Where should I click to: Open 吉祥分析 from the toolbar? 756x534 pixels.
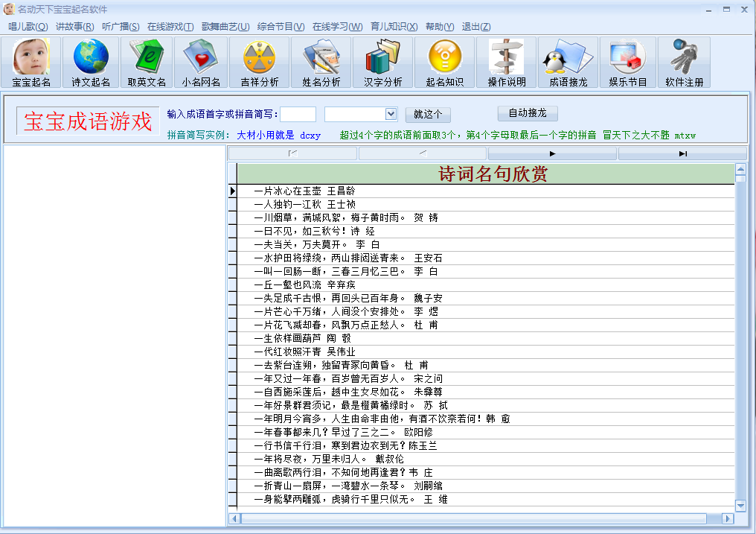click(259, 63)
